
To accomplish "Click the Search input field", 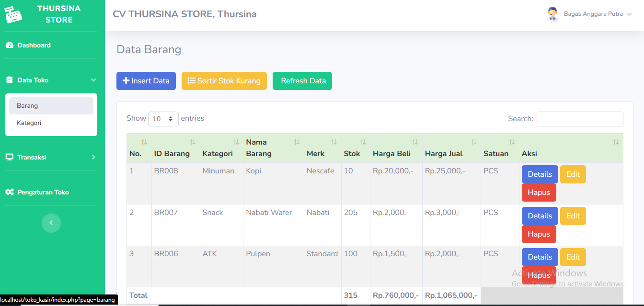I will point(579,119).
